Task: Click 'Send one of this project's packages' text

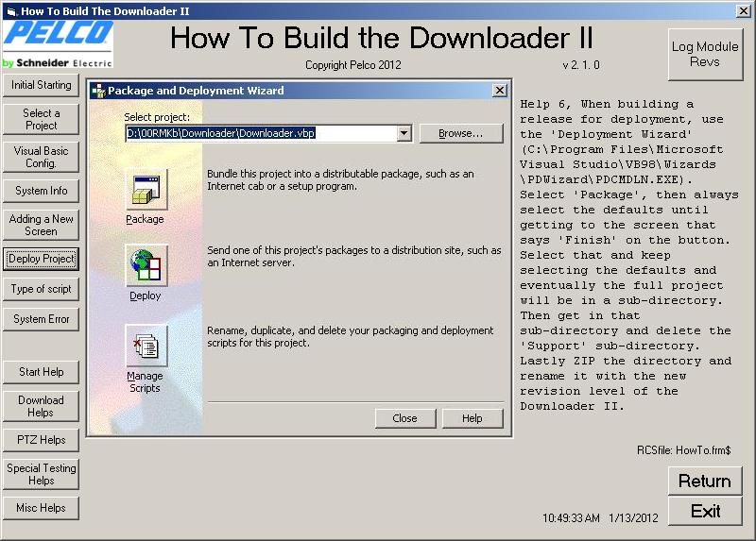Action: [353, 257]
